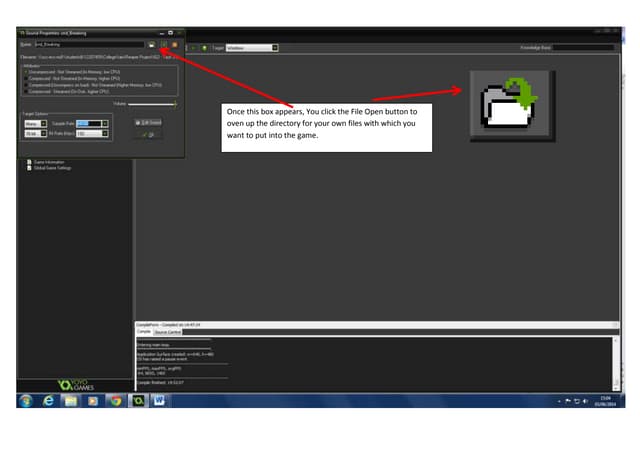The image size is (640, 453).
Task: Click the File Open icon in Sound Properties
Action: coord(151,45)
